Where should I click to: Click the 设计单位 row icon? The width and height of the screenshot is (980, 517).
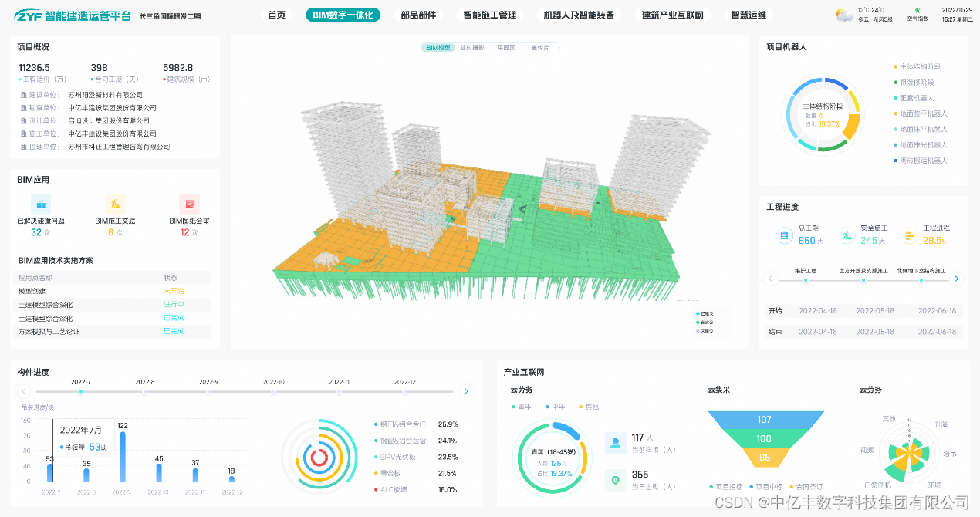tap(23, 121)
